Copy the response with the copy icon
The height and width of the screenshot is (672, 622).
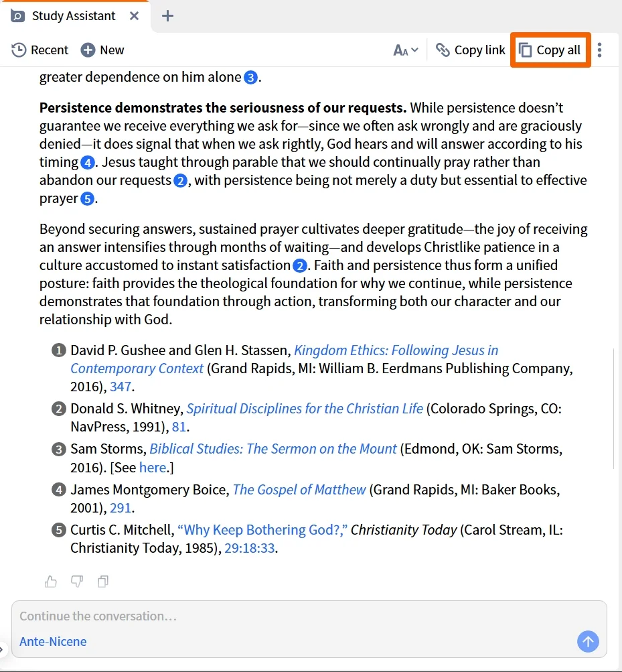(x=103, y=582)
